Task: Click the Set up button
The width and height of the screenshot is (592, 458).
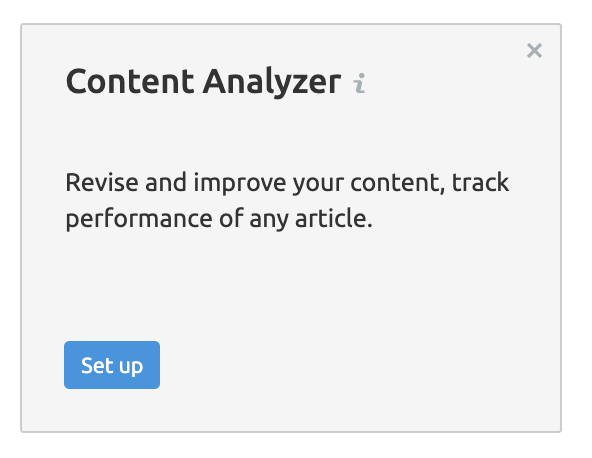Action: 112,365
